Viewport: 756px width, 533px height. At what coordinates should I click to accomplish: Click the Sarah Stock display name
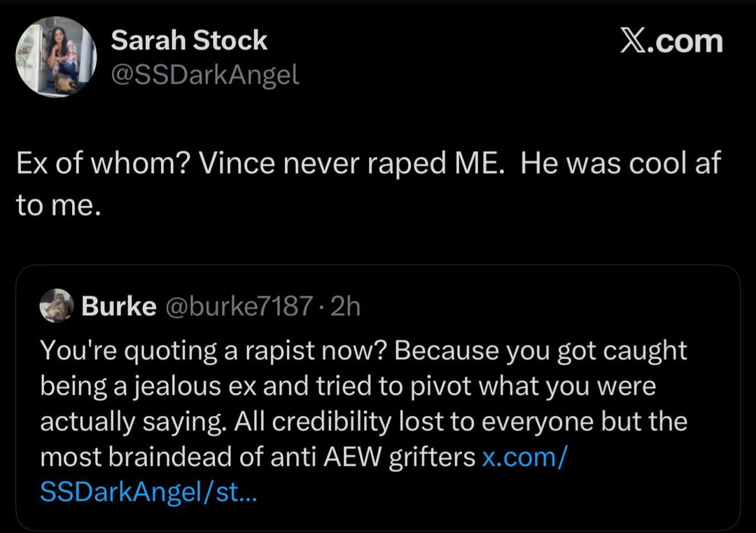click(189, 41)
